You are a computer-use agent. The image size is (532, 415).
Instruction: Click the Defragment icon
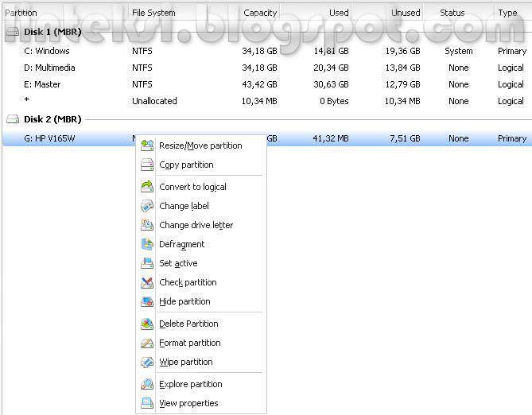pos(147,244)
